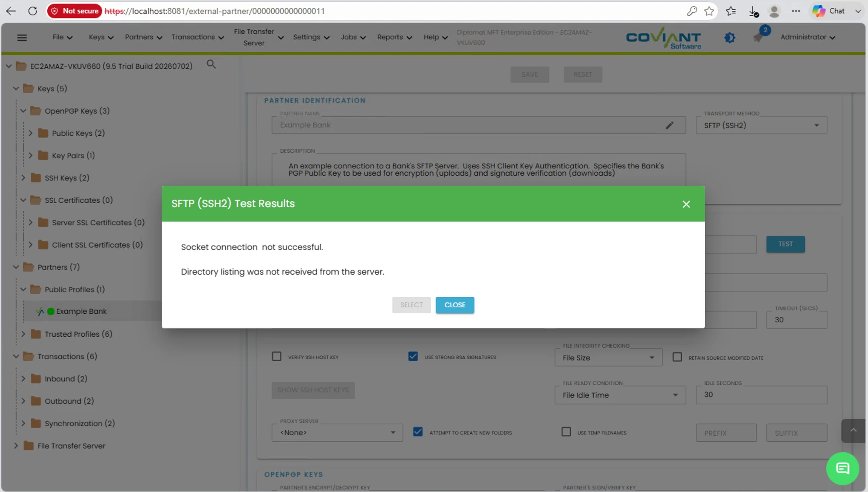Click Show SSH Host Keys button
The width and height of the screenshot is (868, 492).
[313, 390]
